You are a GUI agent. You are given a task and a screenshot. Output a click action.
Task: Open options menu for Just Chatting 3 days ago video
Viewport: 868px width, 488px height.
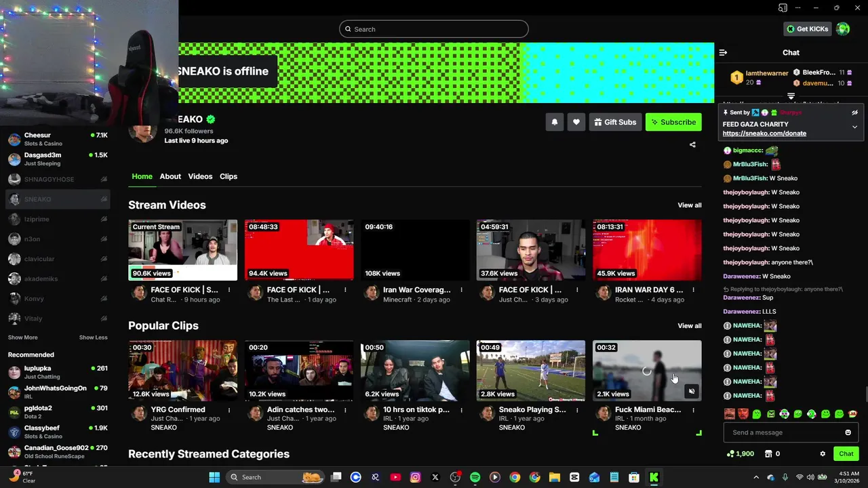click(577, 290)
